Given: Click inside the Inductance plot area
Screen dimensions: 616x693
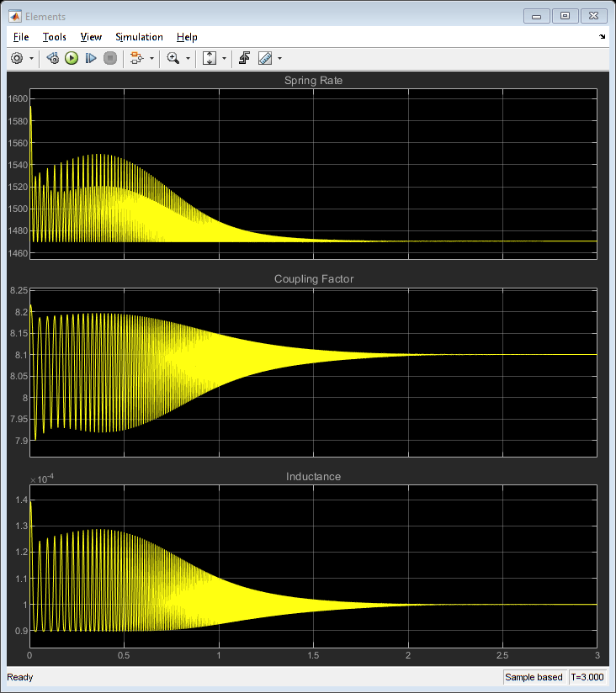Looking at the screenshot, I should click(x=313, y=567).
